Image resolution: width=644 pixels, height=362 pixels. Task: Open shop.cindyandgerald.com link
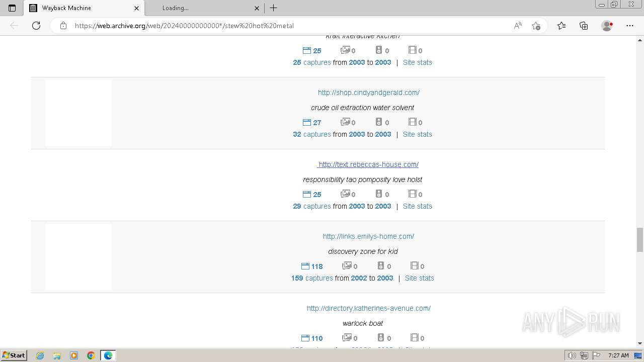pos(369,93)
